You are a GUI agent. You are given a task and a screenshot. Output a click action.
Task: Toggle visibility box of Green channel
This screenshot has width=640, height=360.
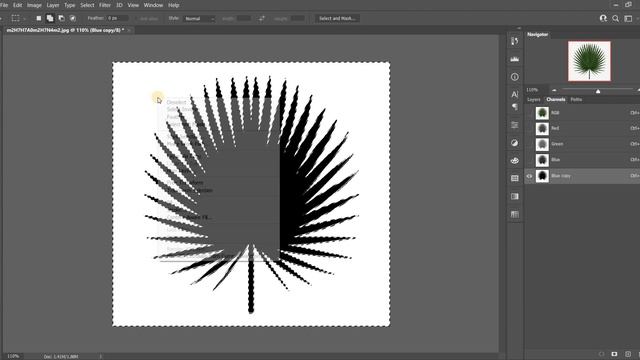click(529, 144)
